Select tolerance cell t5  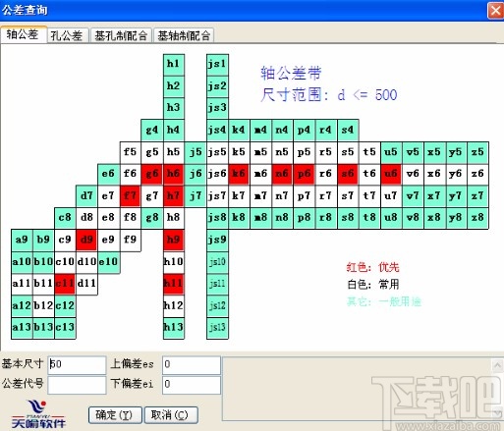(x=369, y=152)
